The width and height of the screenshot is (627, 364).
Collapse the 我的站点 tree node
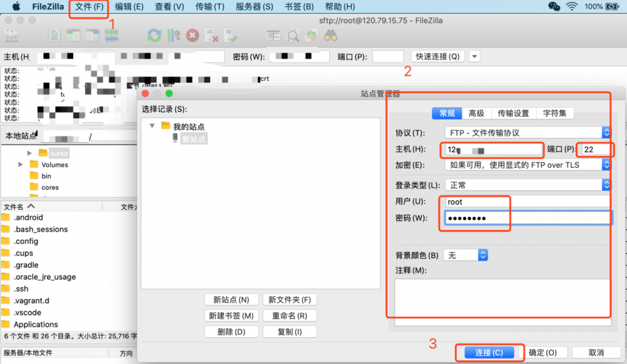(150, 125)
